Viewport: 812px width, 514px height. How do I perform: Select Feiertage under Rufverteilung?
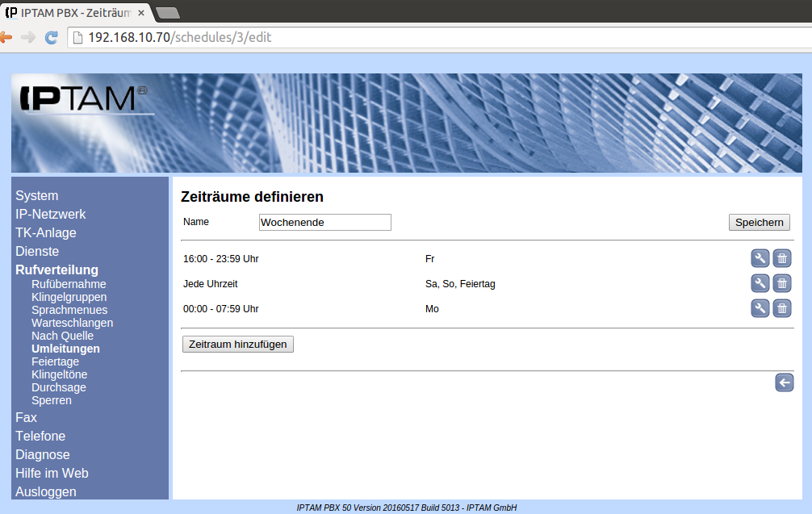tap(55, 361)
